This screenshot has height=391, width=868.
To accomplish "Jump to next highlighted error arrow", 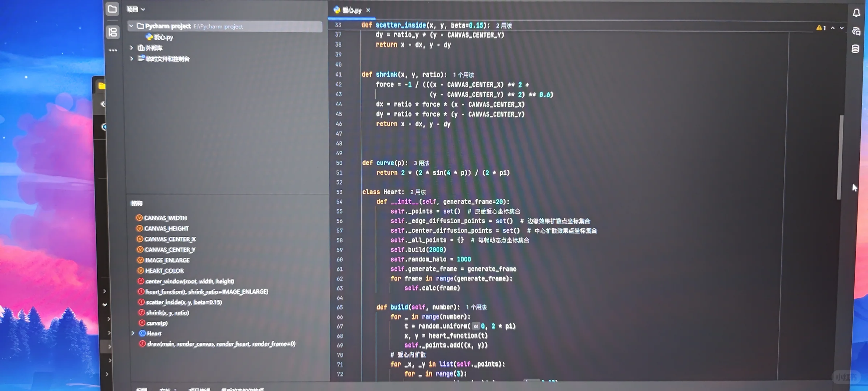I will [x=842, y=28].
